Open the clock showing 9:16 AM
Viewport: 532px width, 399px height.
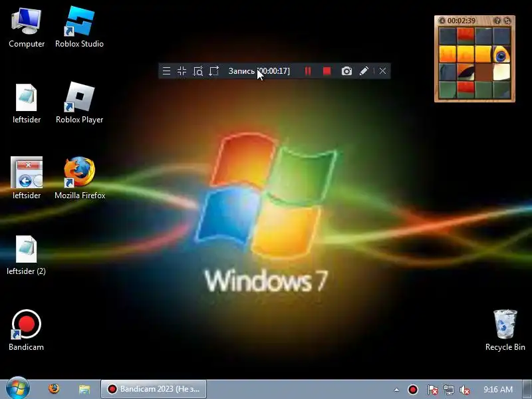[x=497, y=389]
